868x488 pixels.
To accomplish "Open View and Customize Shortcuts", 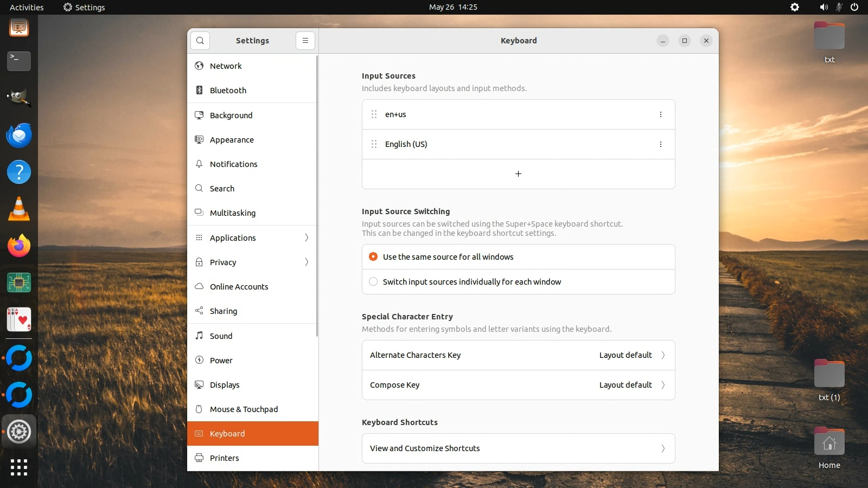I will click(x=518, y=448).
